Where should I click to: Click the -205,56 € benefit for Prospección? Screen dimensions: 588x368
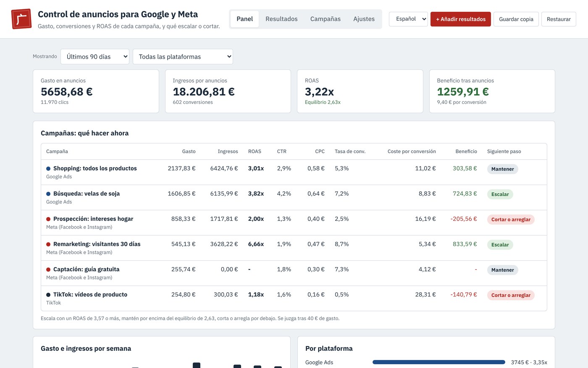(464, 219)
